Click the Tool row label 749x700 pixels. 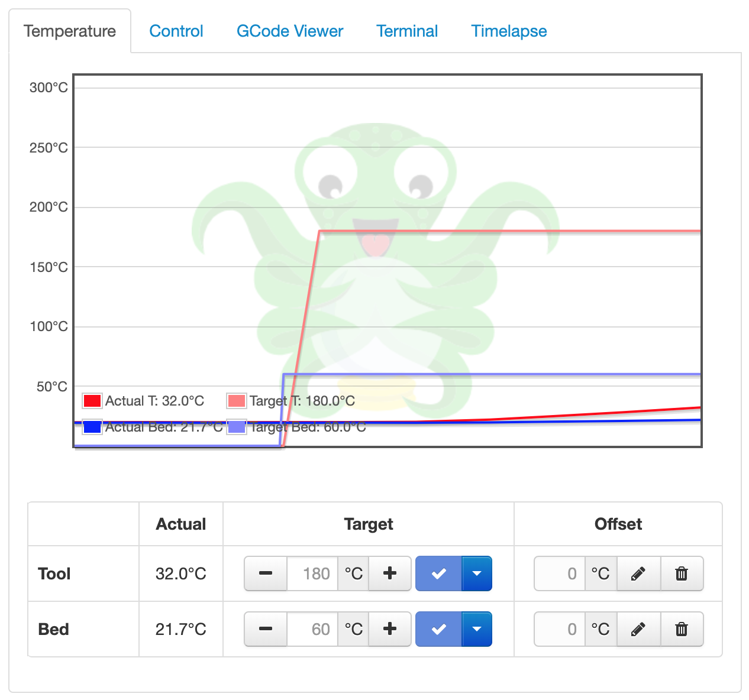pos(54,573)
